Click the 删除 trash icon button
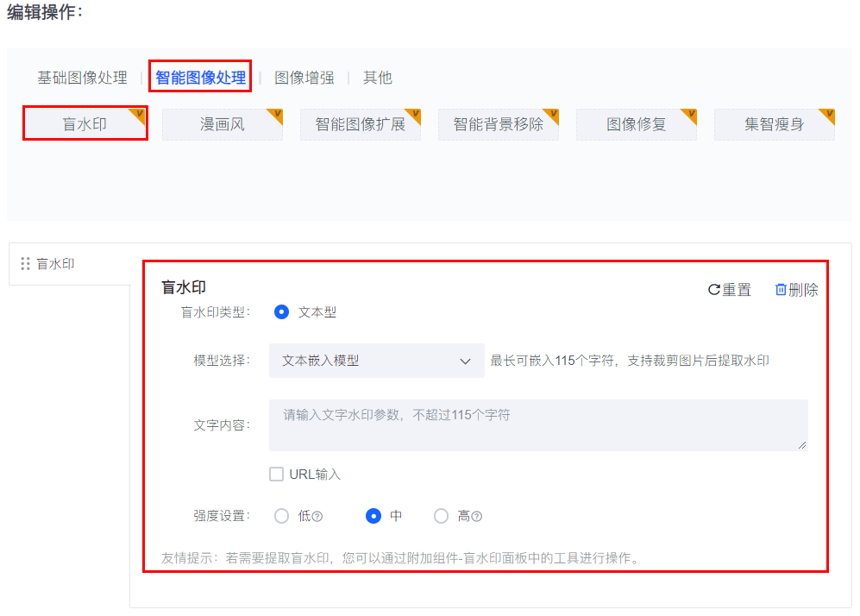 [x=796, y=290]
